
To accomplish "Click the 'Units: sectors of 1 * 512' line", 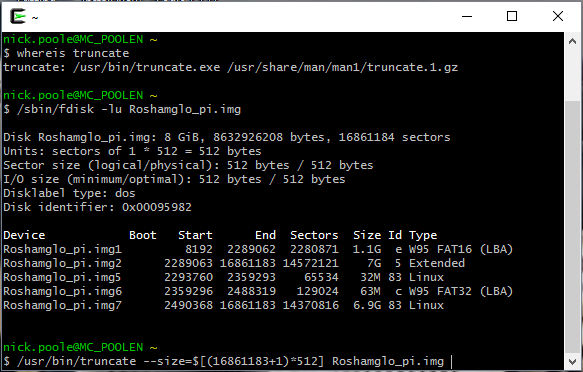I will pos(132,151).
